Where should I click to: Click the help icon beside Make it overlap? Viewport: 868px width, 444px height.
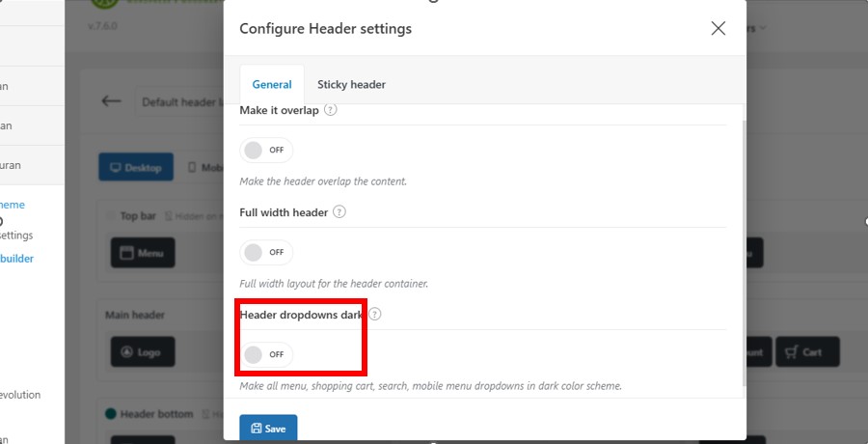(x=331, y=110)
